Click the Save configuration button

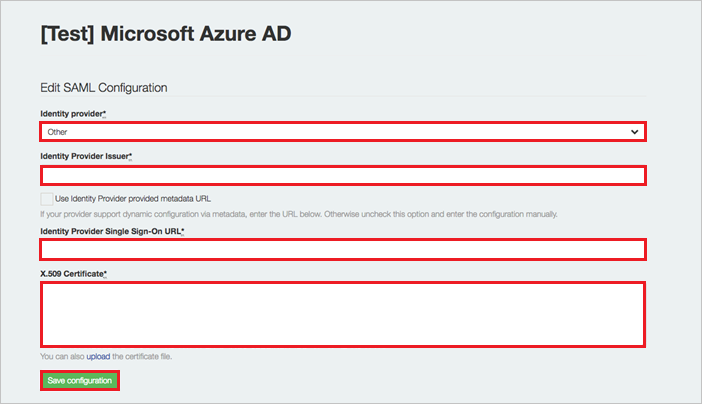(x=80, y=380)
